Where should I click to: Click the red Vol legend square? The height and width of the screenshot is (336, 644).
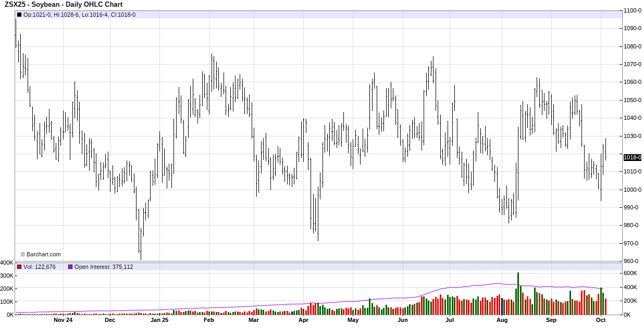point(20,267)
